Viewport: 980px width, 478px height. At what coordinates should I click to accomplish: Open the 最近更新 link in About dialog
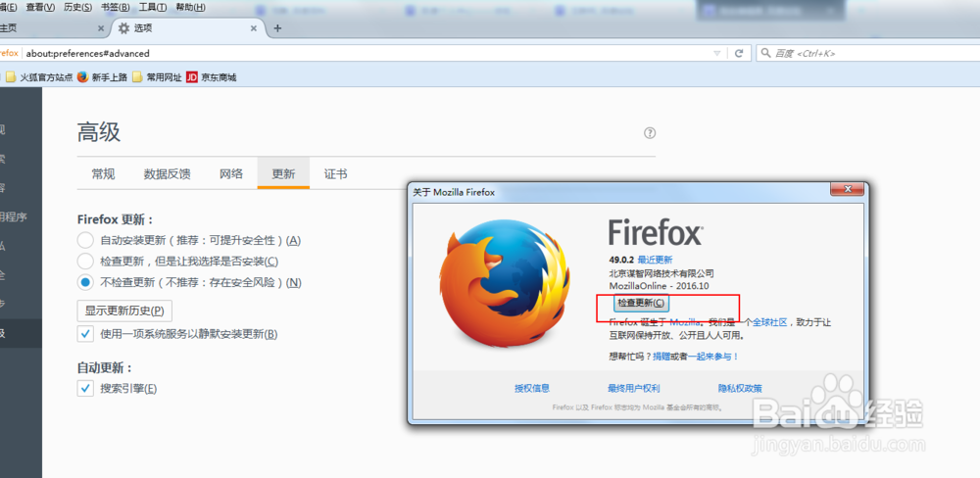(x=655, y=260)
